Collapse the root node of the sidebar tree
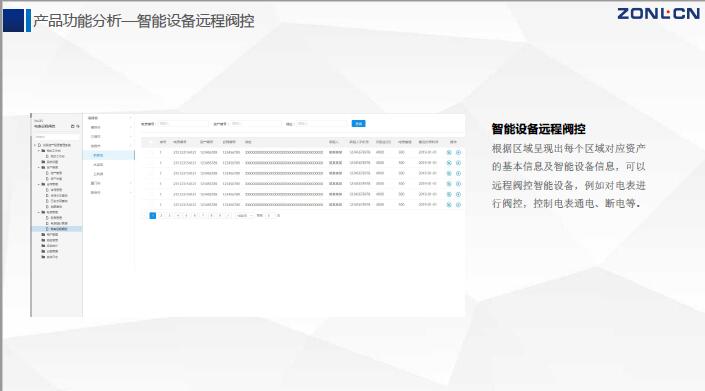 (35, 145)
